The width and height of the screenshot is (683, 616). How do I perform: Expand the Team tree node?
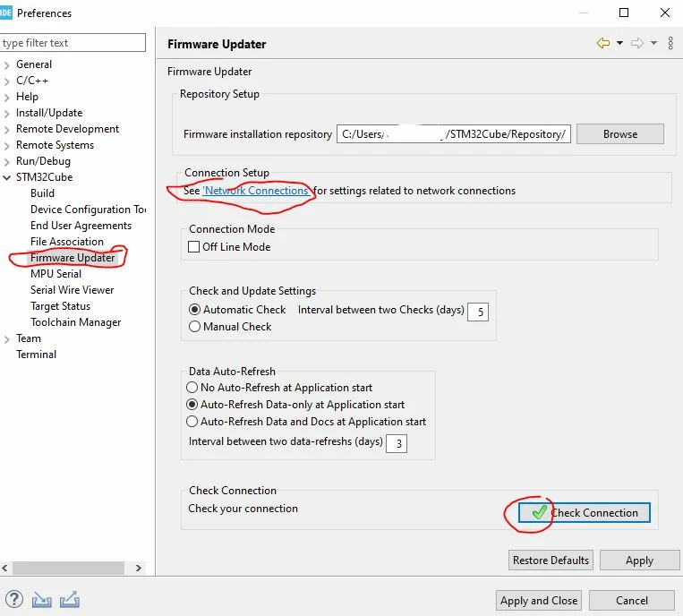pyautogui.click(x=6, y=339)
